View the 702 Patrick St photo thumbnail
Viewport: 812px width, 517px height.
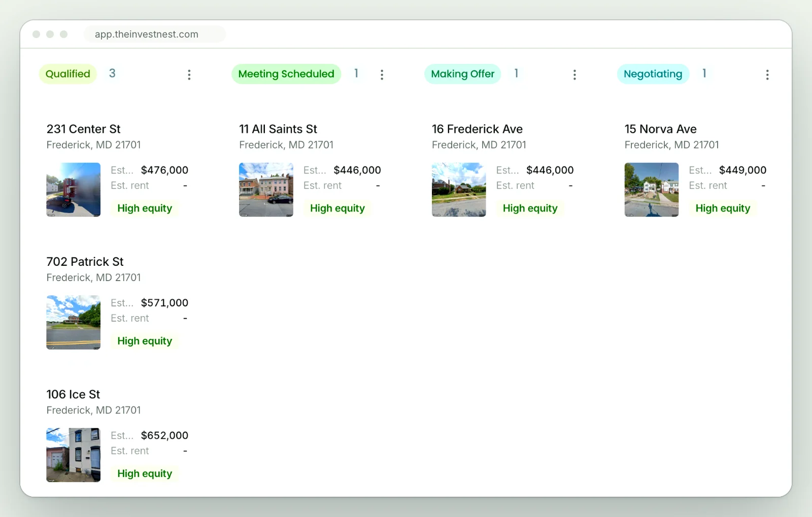pyautogui.click(x=74, y=322)
